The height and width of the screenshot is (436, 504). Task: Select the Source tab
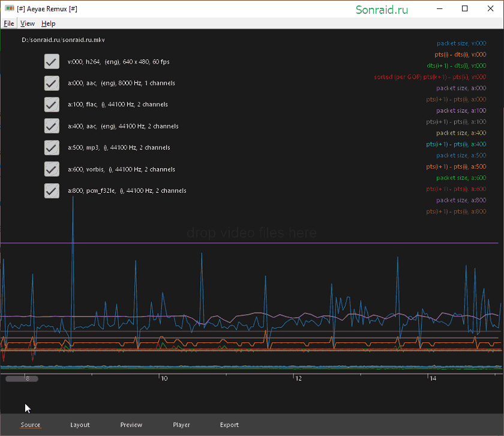31,425
